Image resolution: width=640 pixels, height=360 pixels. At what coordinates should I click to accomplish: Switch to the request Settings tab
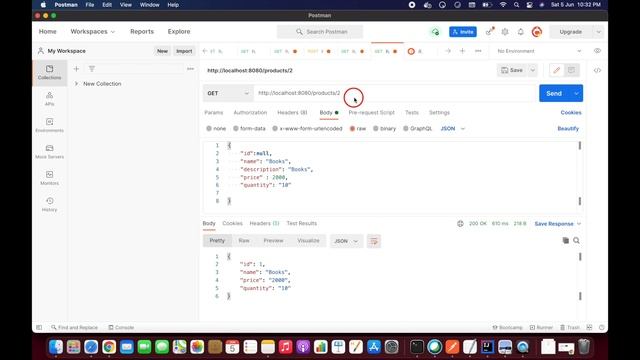coord(439,113)
